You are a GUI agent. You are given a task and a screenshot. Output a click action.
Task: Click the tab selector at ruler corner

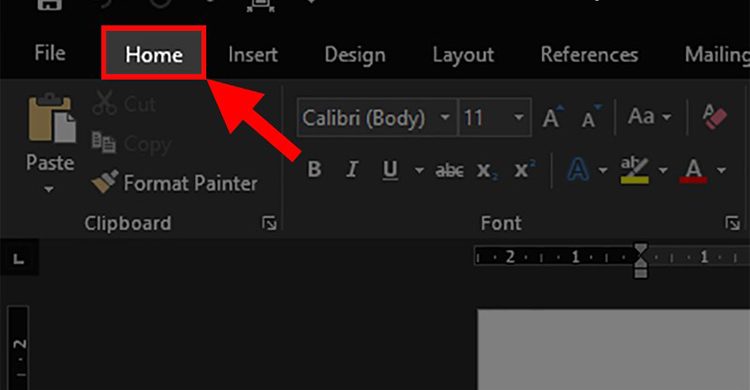pyautogui.click(x=19, y=259)
